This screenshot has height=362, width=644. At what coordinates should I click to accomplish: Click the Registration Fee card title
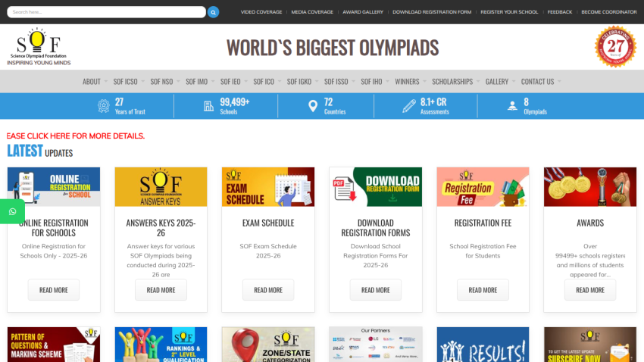pos(483,223)
